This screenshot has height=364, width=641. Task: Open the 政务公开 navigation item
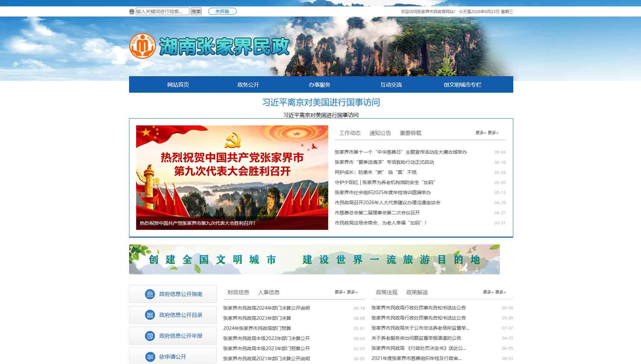(x=248, y=85)
